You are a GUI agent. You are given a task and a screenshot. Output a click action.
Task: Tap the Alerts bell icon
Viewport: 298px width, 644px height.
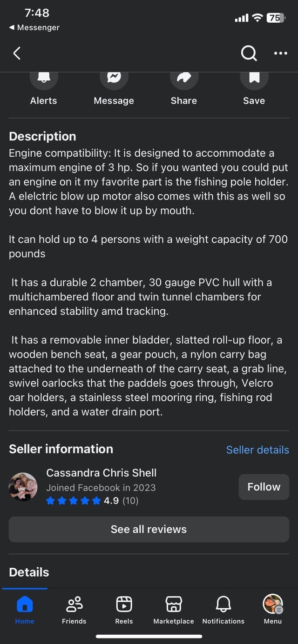[x=44, y=79]
